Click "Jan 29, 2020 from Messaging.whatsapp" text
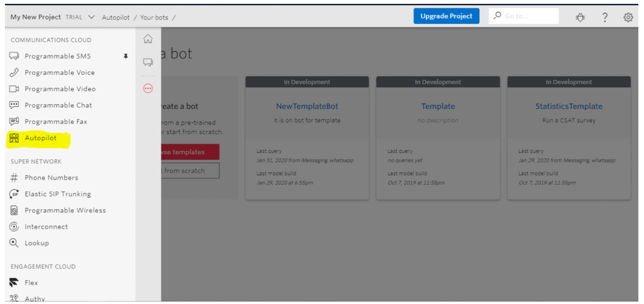 [567, 160]
